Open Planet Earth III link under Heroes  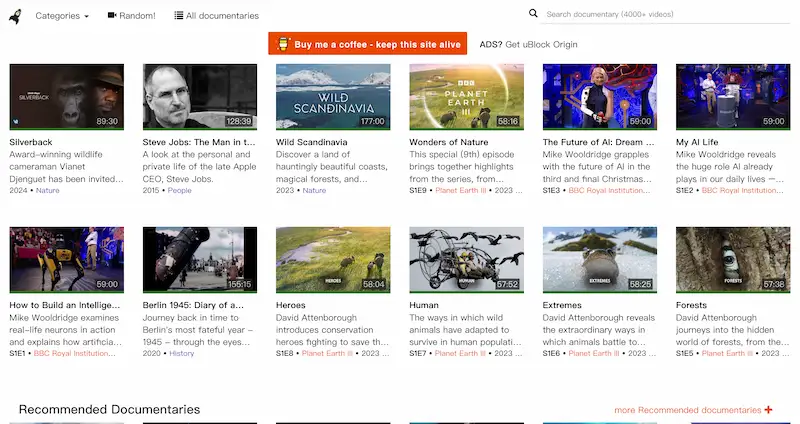click(327, 353)
